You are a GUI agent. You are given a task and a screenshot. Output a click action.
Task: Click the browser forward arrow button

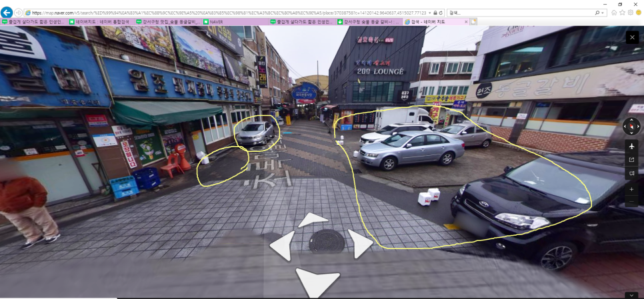point(19,12)
